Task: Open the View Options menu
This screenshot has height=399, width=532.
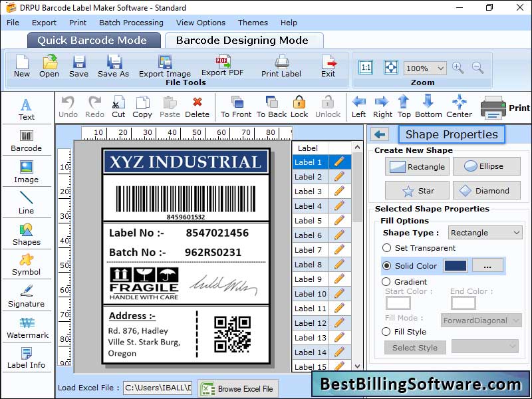Action: pyautogui.click(x=201, y=23)
